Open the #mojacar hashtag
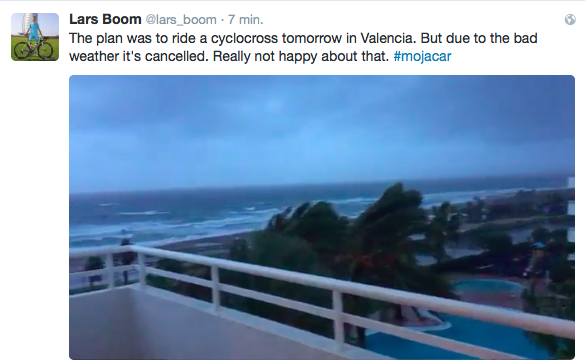The height and width of the screenshot is (363, 585). [x=422, y=56]
